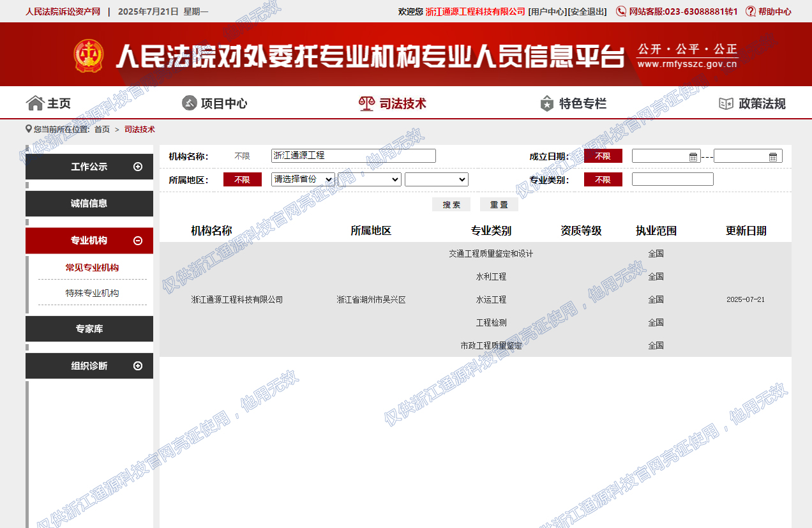Click the scales icon for 司法技术
Viewport: 812px width, 528px height.
tap(366, 103)
